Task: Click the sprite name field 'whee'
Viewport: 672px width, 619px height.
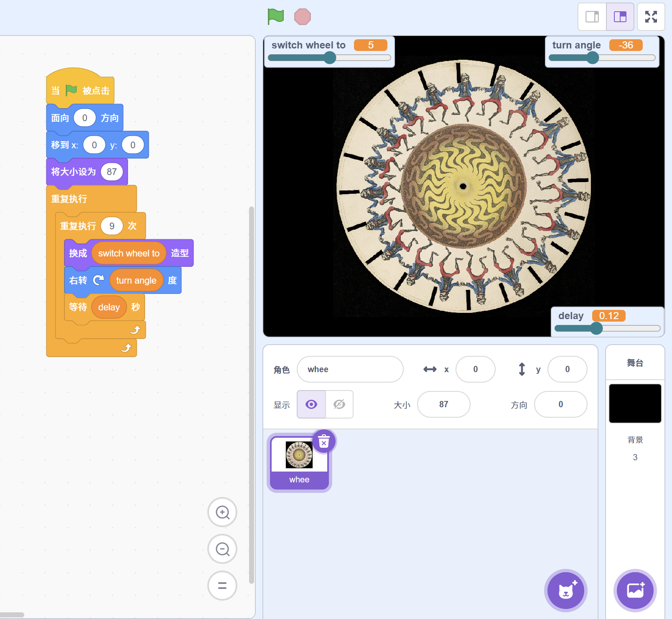Action: [350, 369]
